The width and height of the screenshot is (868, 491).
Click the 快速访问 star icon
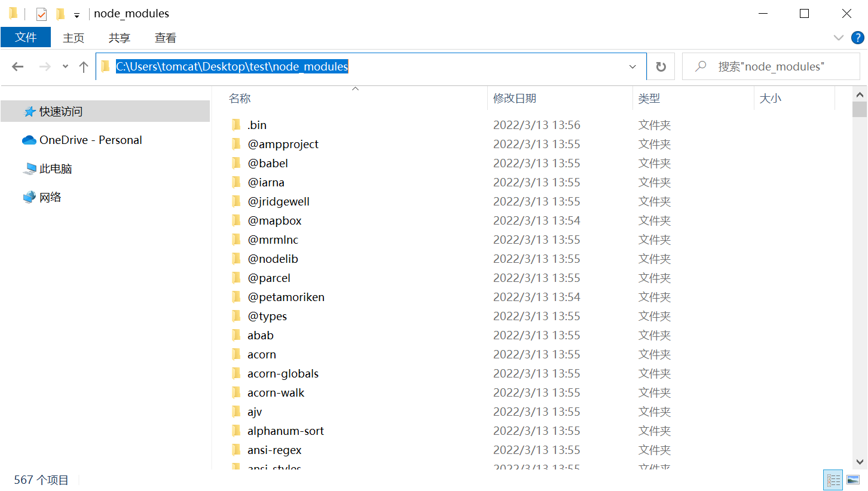[29, 112]
